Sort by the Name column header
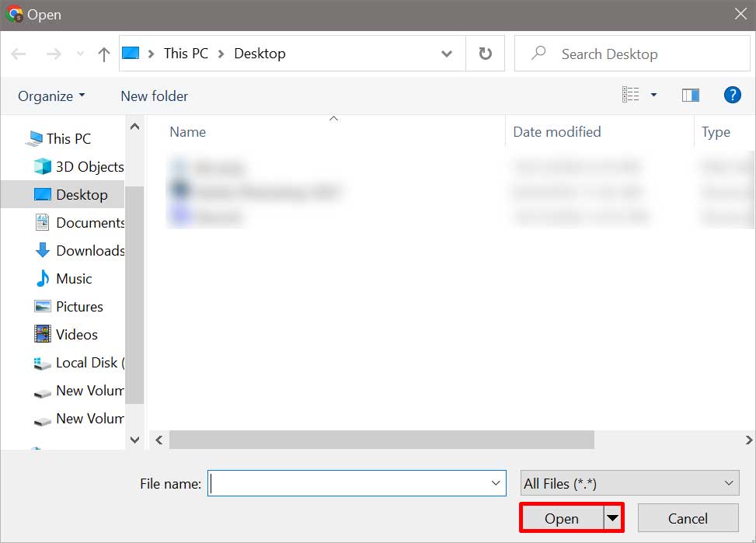 187,132
